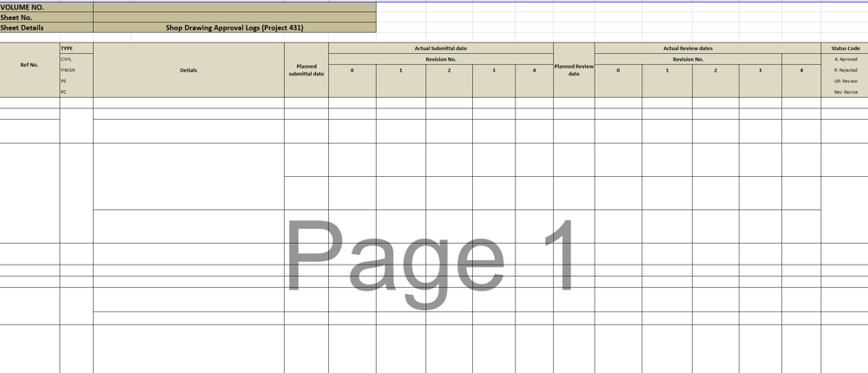This screenshot has width=868, height=373.
Task: Select the 'VOLUME NO.' label cell
Action: [x=47, y=8]
